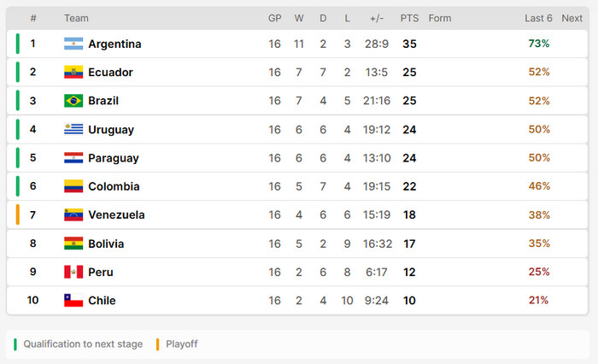Screen dimensions: 598x364
Task: Sort table by PTS column header
Action: [x=409, y=18]
